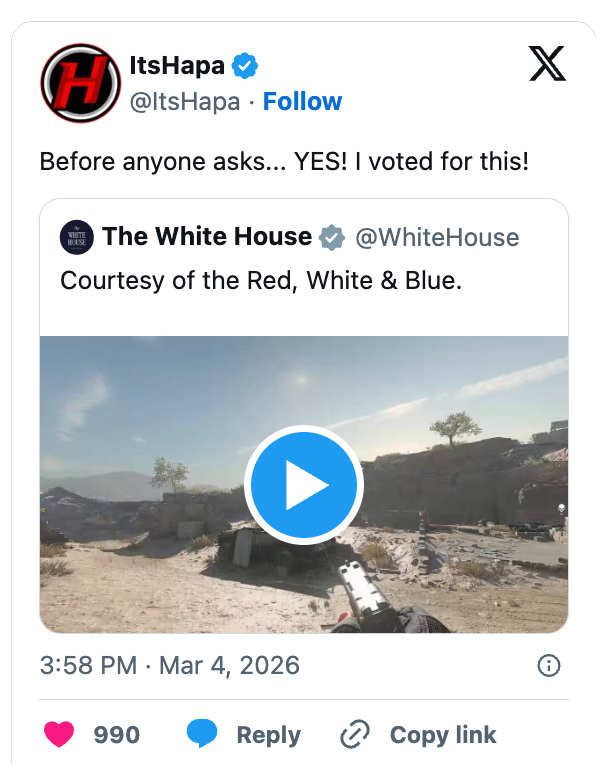
Task: Click the X logo icon
Action: 546,65
